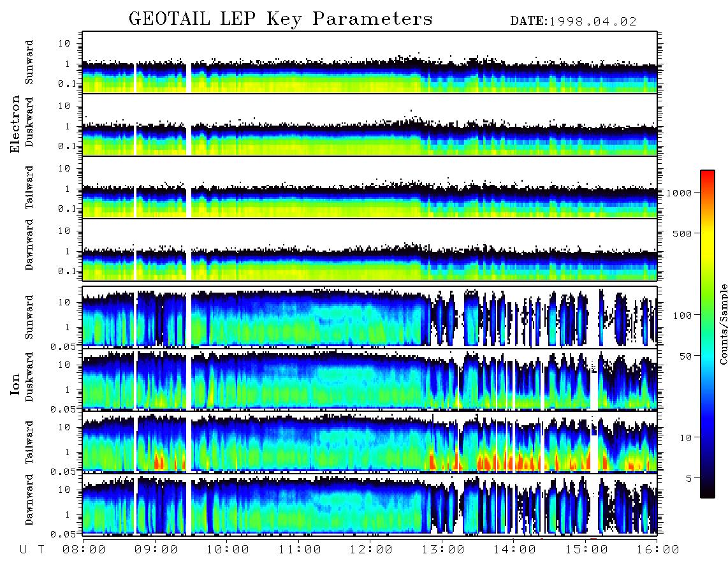728x561 pixels.
Task: Click the "Counts/Sample" color bar title
Action: [x=724, y=324]
